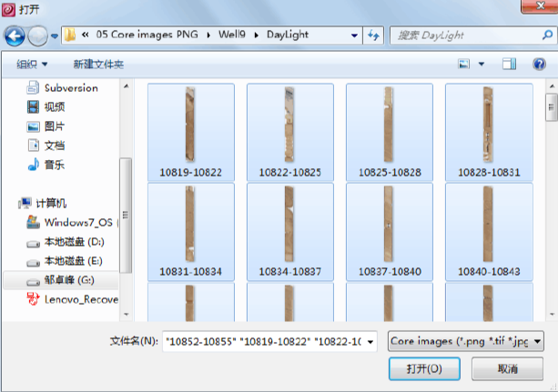
Task: Click the Back navigation arrow button
Action: (15, 35)
